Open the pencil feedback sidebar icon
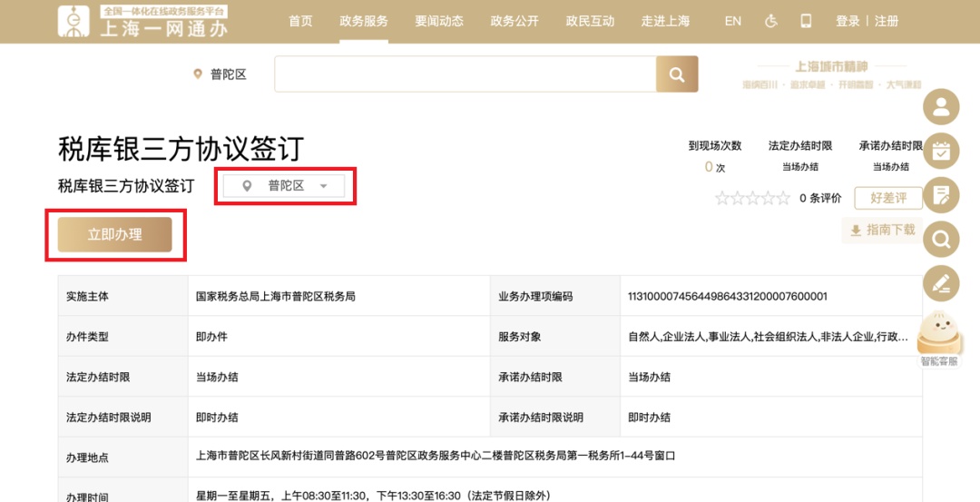The height and width of the screenshot is (502, 980). point(941,284)
